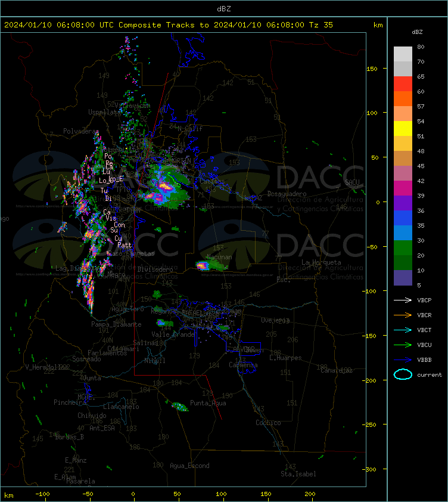Select the cyan VBCT arrow icon

pyautogui.click(x=403, y=330)
